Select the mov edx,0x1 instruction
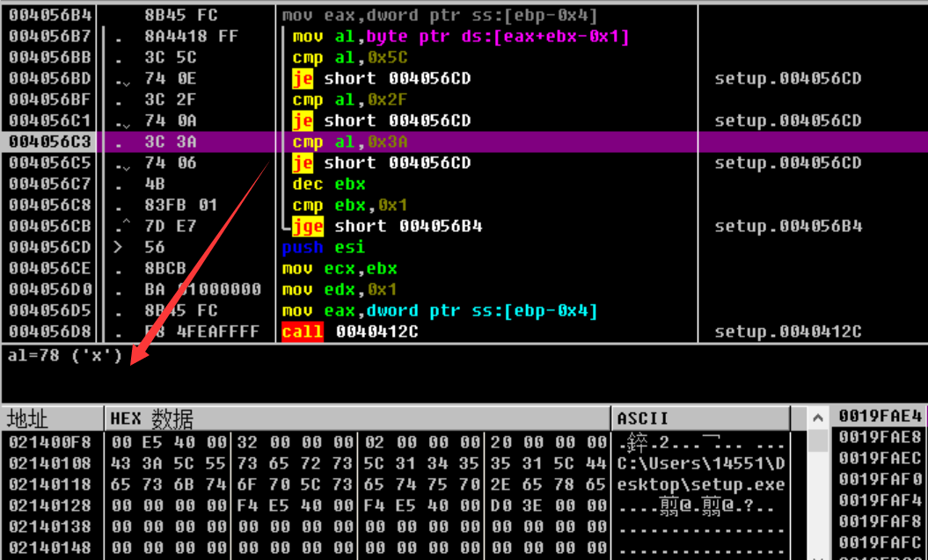928x560 pixels. pos(340,290)
